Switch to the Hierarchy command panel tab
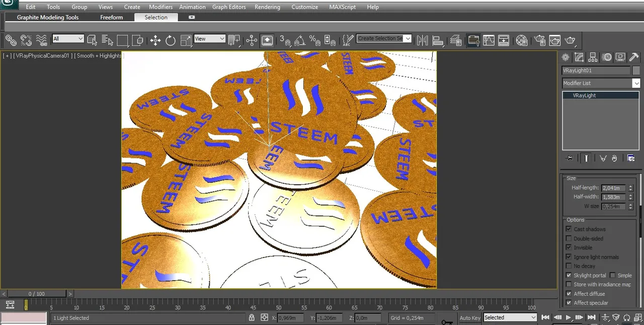644x325 pixels. (593, 57)
